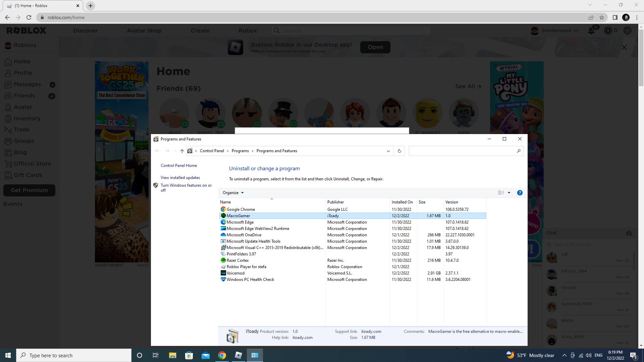
Task: Click the Roblox settings gear icon
Action: [627, 31]
